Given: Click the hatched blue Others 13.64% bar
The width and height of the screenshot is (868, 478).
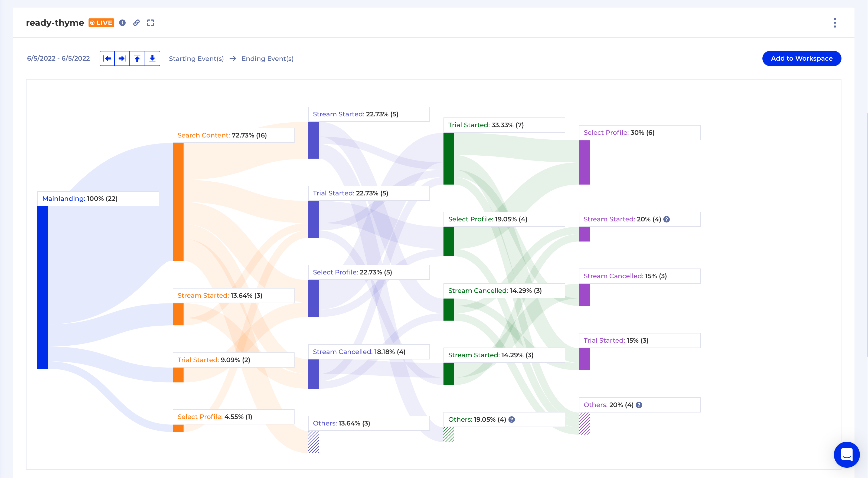Looking at the screenshot, I should point(313,442).
